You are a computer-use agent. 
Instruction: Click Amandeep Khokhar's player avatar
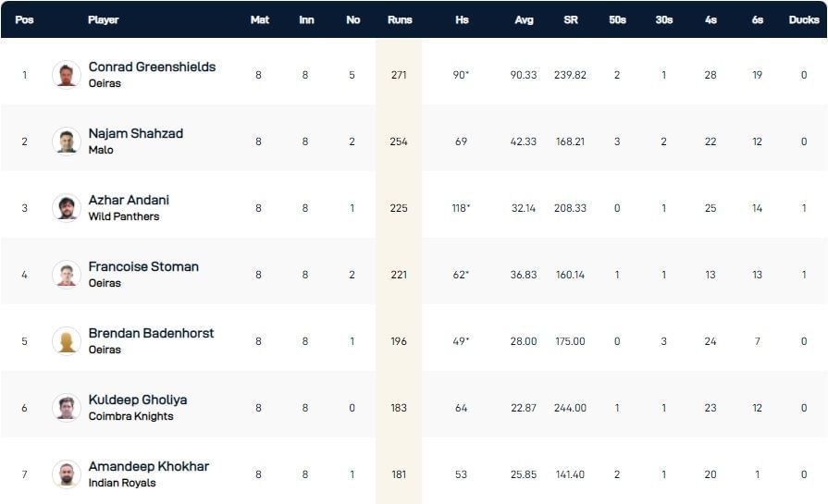point(67,474)
